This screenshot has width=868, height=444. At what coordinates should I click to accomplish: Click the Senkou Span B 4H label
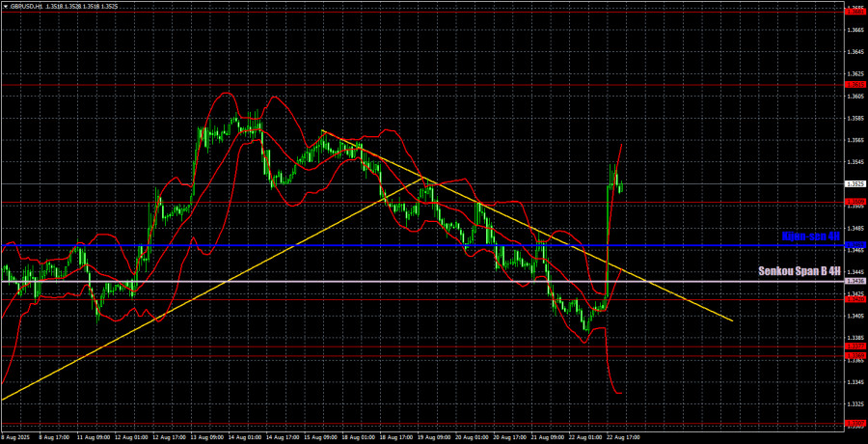coord(800,271)
